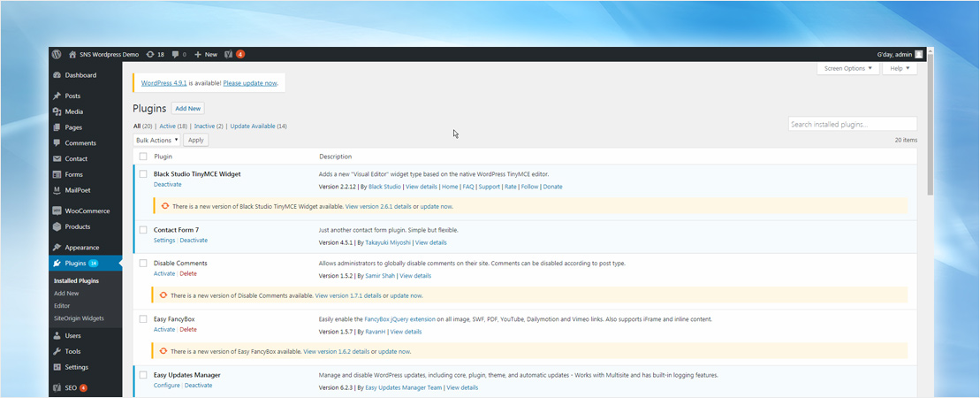This screenshot has height=398, width=980.
Task: Click the Add New button beside Plugins heading
Action: coord(187,108)
